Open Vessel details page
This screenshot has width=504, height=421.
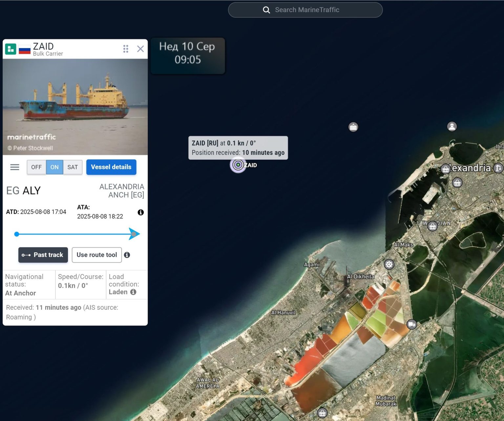click(x=111, y=167)
